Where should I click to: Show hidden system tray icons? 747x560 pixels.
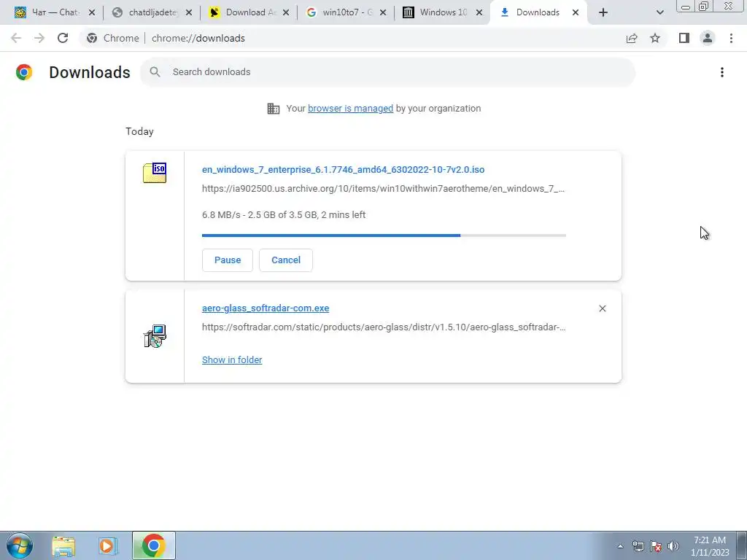tap(620, 546)
